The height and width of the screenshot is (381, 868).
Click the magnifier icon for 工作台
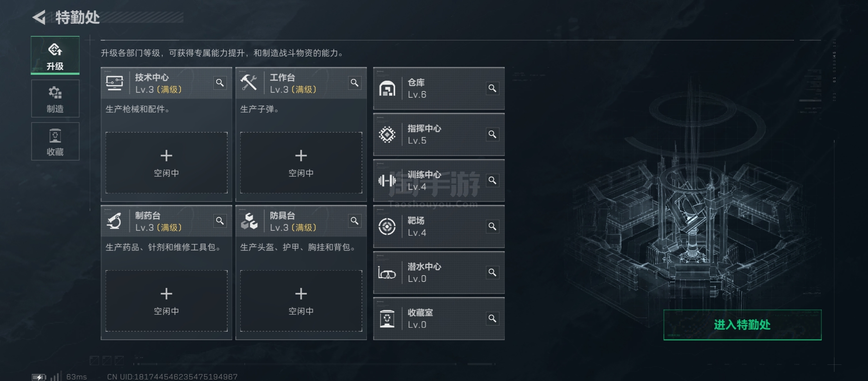[354, 83]
